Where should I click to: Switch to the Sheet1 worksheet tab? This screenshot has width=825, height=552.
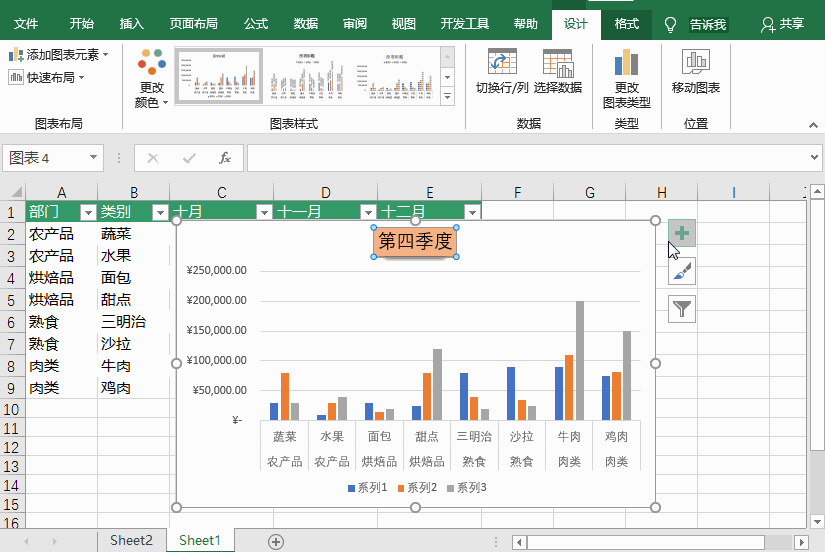200,540
